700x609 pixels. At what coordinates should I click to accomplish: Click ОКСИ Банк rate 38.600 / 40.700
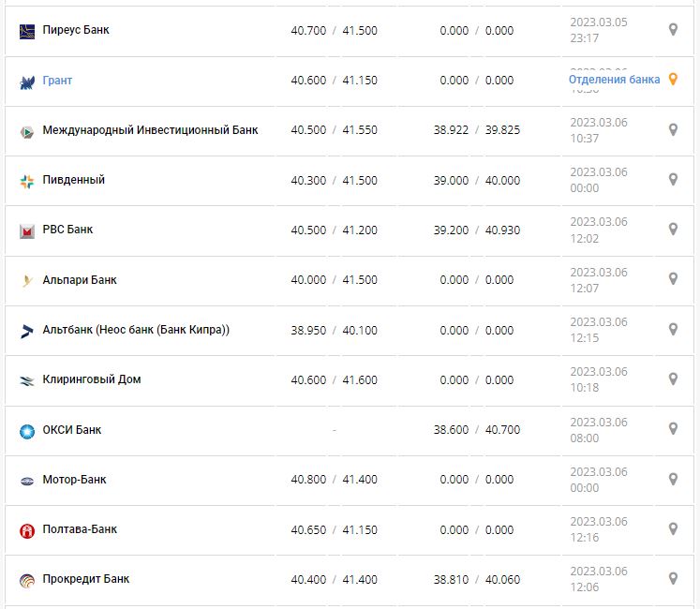477,430
